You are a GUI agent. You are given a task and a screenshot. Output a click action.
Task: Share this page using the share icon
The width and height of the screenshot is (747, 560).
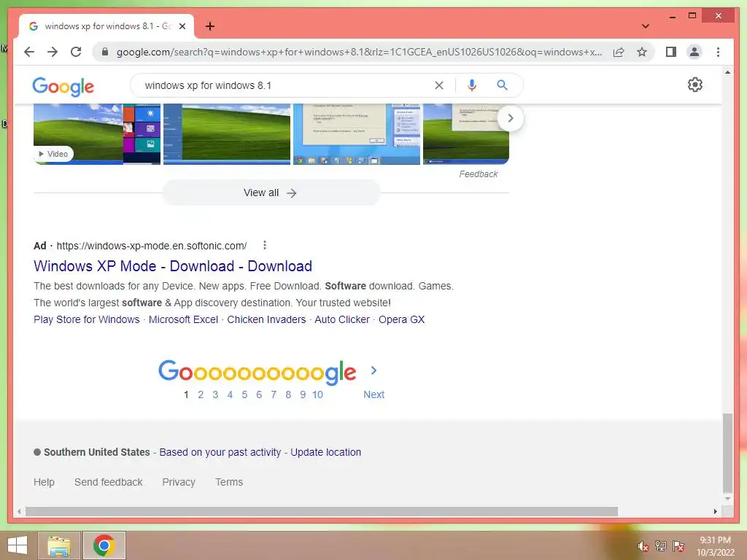point(619,52)
